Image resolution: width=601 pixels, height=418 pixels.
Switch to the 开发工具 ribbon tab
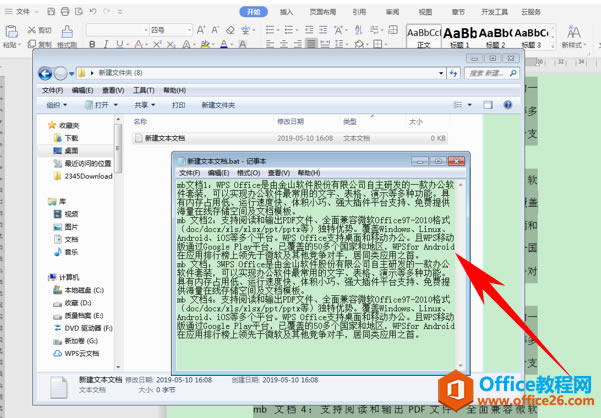(x=494, y=12)
